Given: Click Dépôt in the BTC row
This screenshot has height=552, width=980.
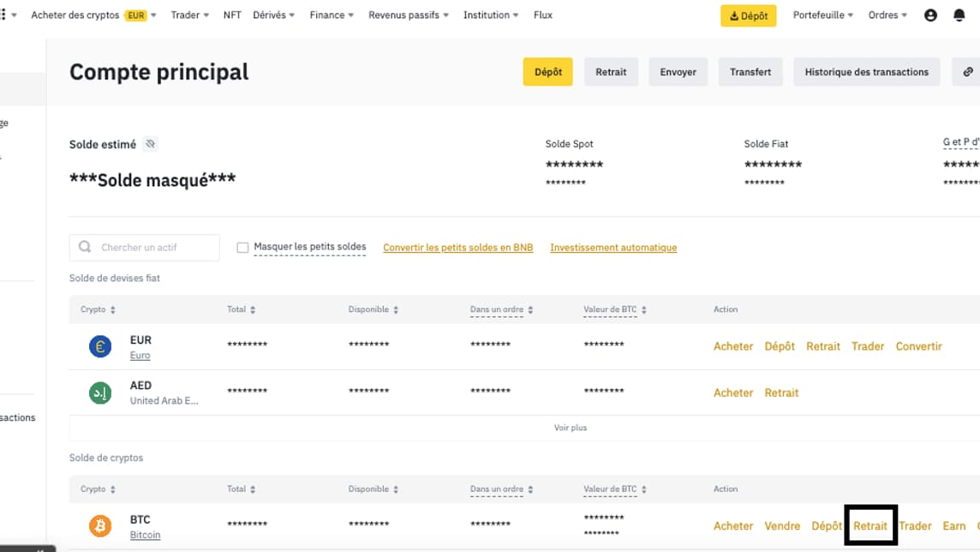Looking at the screenshot, I should pos(827,525).
